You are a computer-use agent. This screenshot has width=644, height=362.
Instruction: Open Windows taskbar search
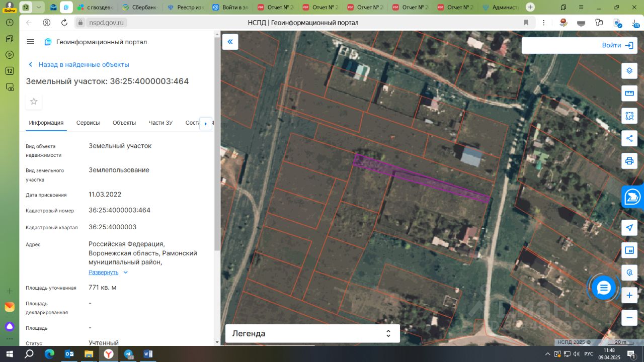pyautogui.click(x=30, y=354)
